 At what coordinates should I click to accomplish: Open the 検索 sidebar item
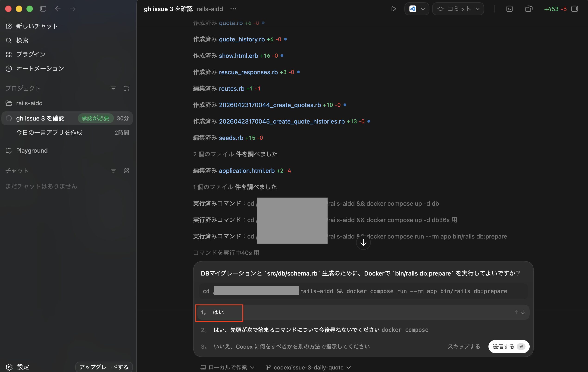[x=22, y=40]
